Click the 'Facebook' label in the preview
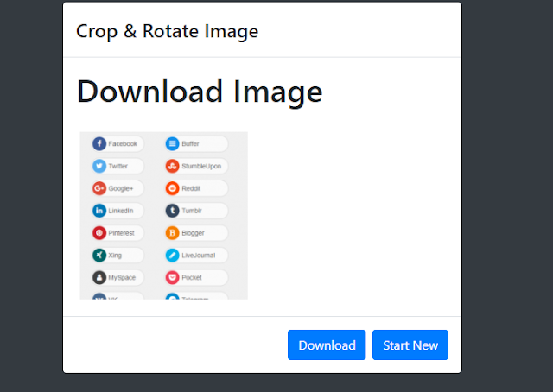The height and width of the screenshot is (392, 553). [x=123, y=144]
